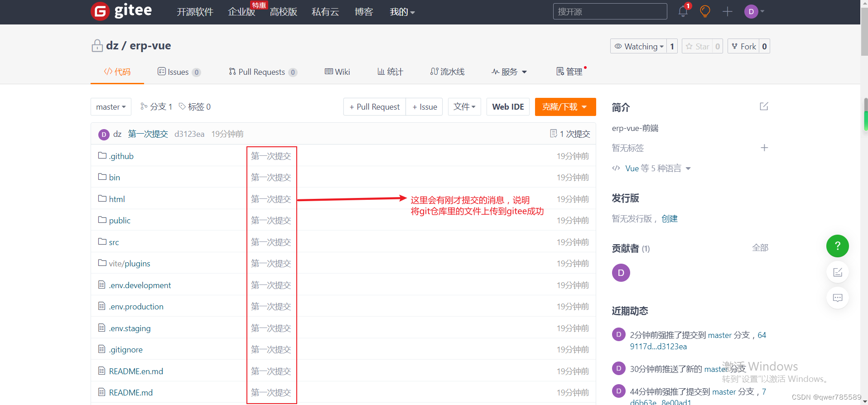Open the user avatar D menu
This screenshot has width=868, height=405.
(x=754, y=11)
